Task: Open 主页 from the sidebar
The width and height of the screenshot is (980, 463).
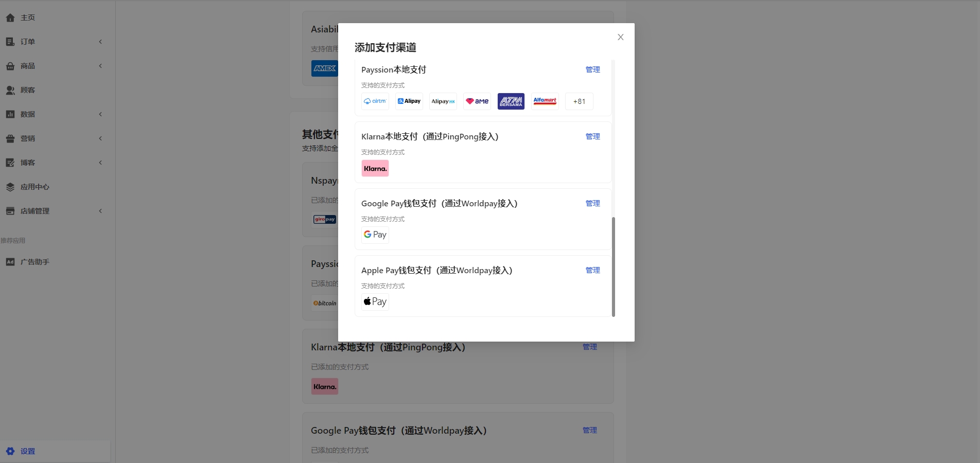Action: pos(28,17)
